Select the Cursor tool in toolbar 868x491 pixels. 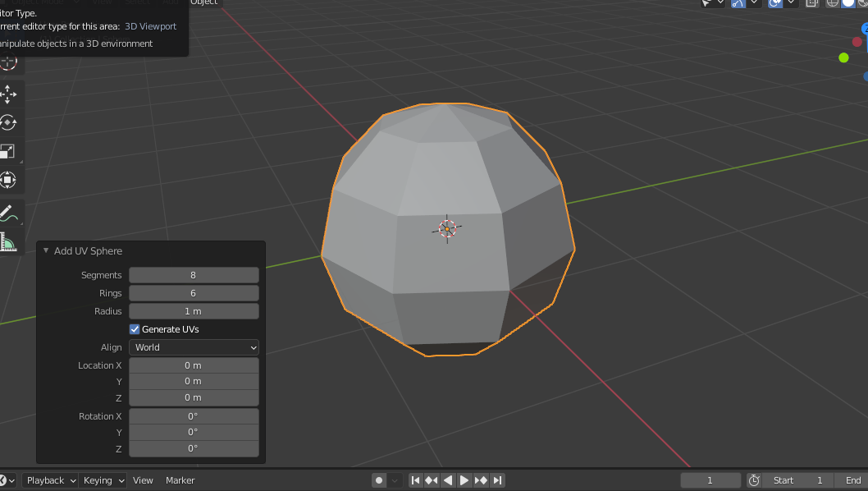pyautogui.click(x=8, y=63)
